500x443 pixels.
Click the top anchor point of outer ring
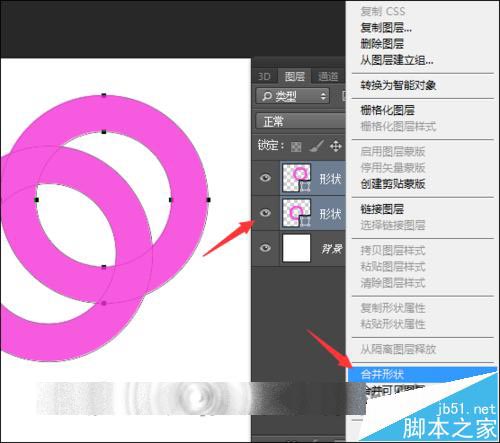click(x=104, y=95)
